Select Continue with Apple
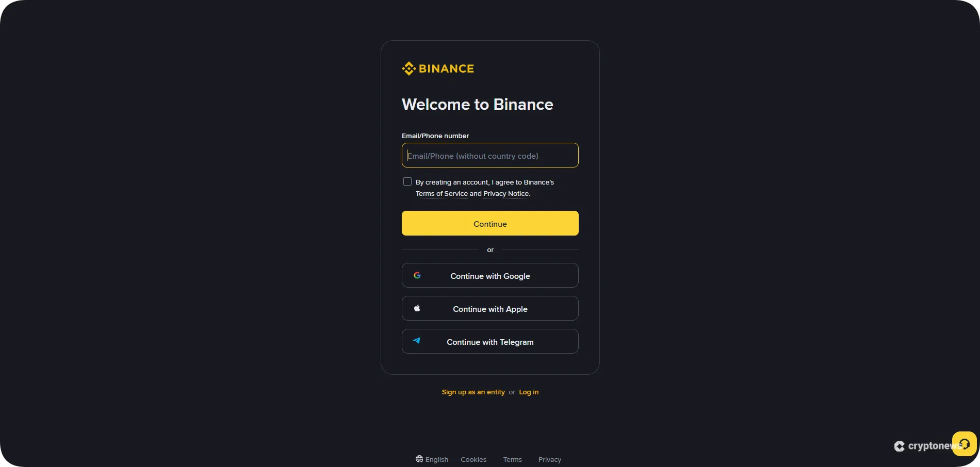The width and height of the screenshot is (980, 467). (x=489, y=308)
